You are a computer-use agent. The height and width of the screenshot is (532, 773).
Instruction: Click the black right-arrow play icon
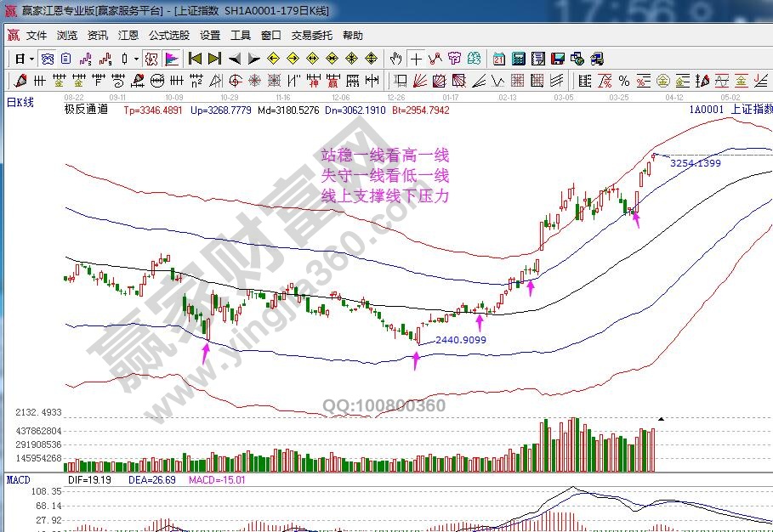pos(254,59)
